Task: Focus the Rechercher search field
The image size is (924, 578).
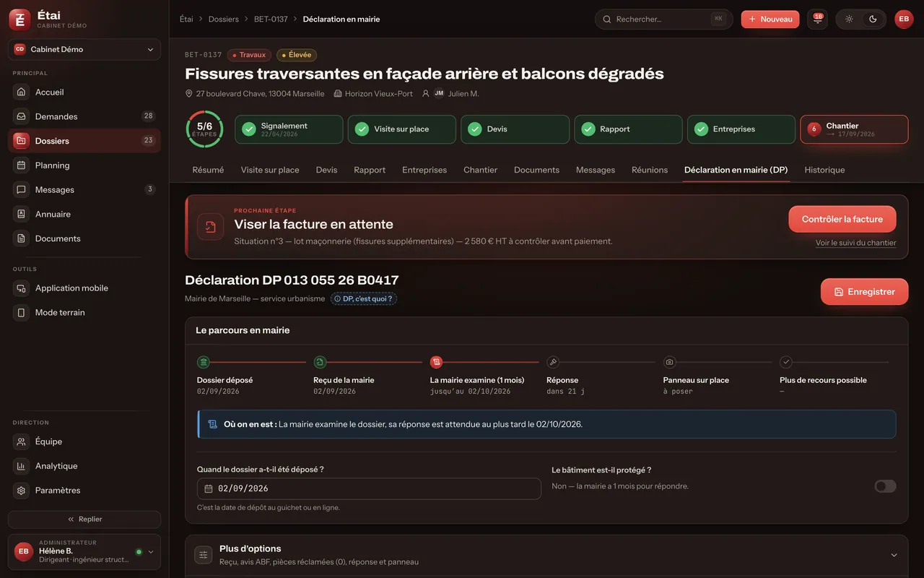Action: coord(663,19)
